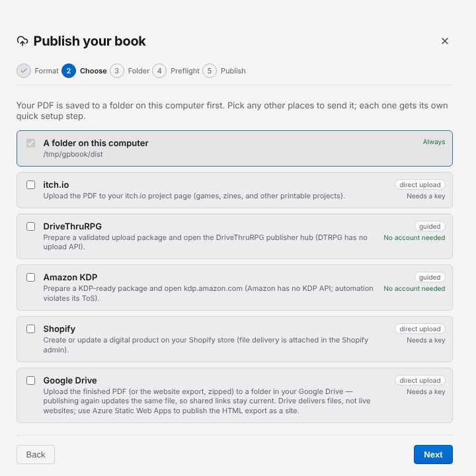Open the Folder step label
476x476 pixels.
[x=138, y=71]
